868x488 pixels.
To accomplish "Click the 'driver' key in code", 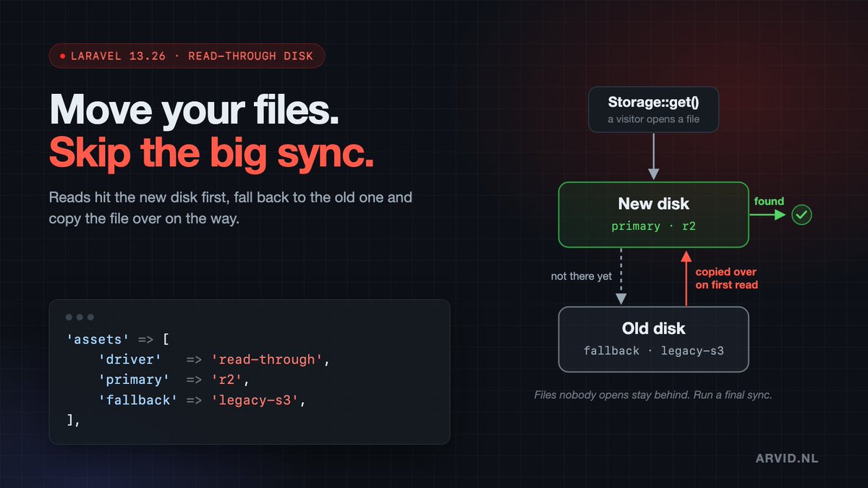I will click(132, 359).
